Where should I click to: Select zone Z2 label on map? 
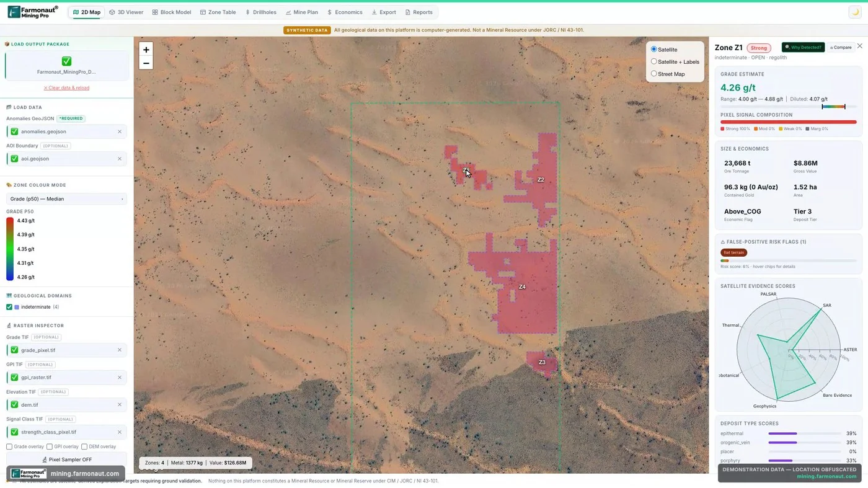pos(541,180)
